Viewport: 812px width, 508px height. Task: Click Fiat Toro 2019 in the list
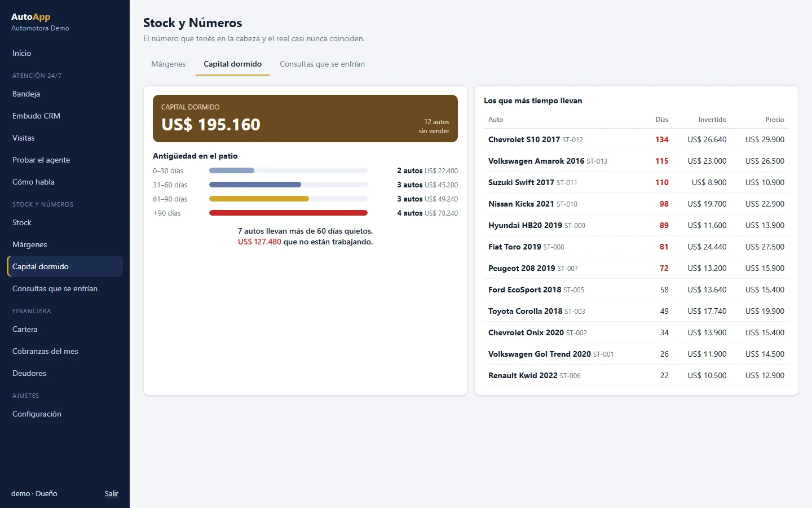pyautogui.click(x=636, y=247)
